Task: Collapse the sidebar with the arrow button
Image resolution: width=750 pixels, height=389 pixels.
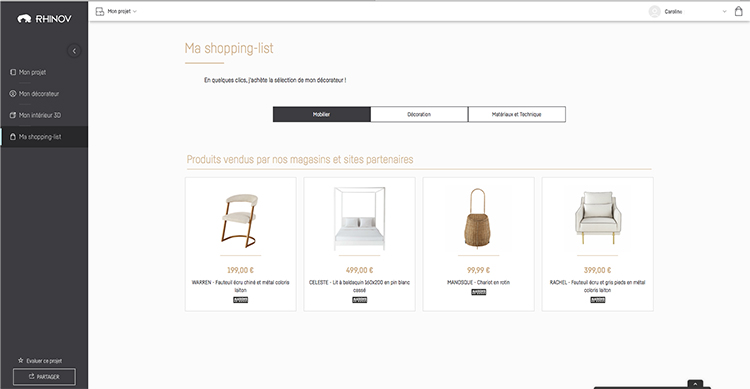Action: pos(74,51)
